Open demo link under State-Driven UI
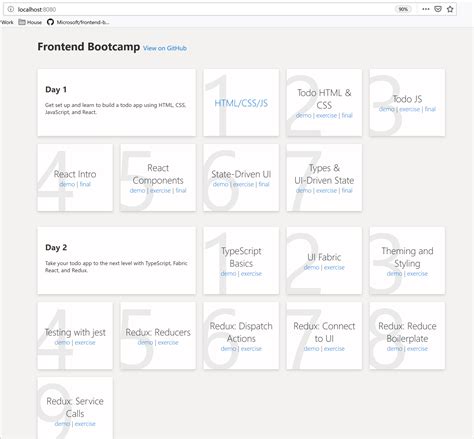 coord(221,184)
